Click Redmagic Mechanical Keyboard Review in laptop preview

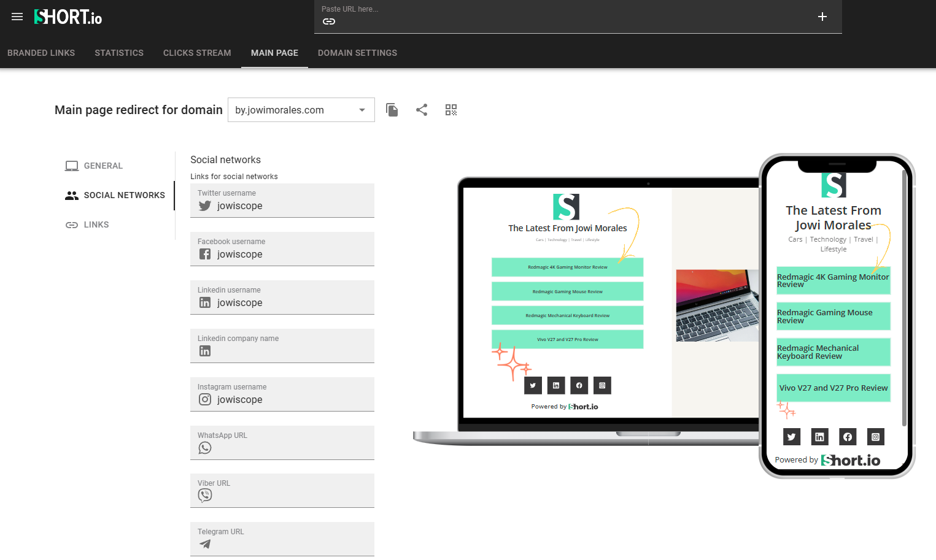click(567, 315)
